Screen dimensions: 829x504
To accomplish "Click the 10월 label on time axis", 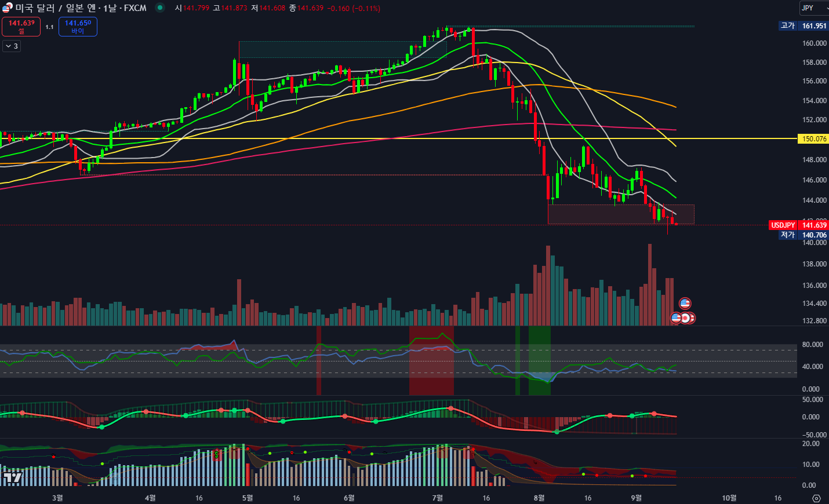I will (x=729, y=498).
